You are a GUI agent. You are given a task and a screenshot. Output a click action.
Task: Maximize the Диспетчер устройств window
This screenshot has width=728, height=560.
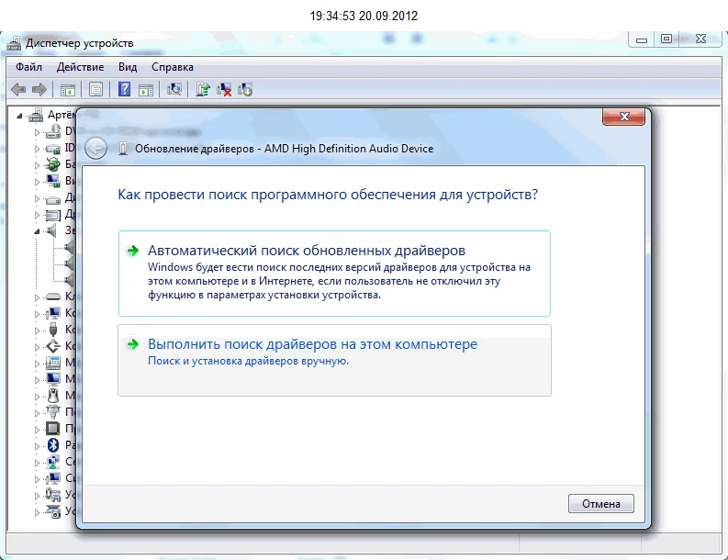[x=666, y=39]
